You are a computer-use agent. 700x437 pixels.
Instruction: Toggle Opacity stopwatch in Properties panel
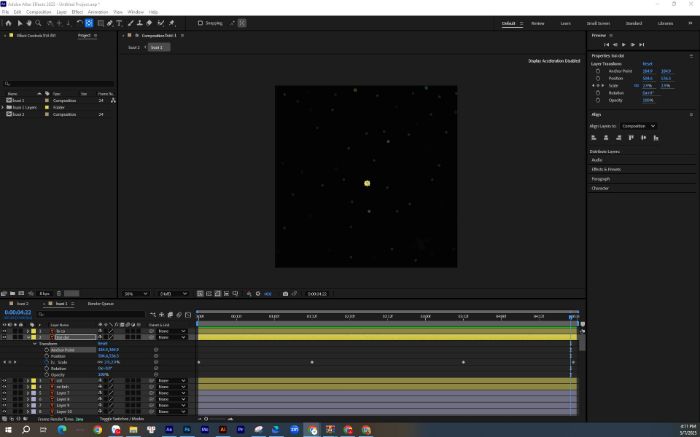(x=598, y=100)
